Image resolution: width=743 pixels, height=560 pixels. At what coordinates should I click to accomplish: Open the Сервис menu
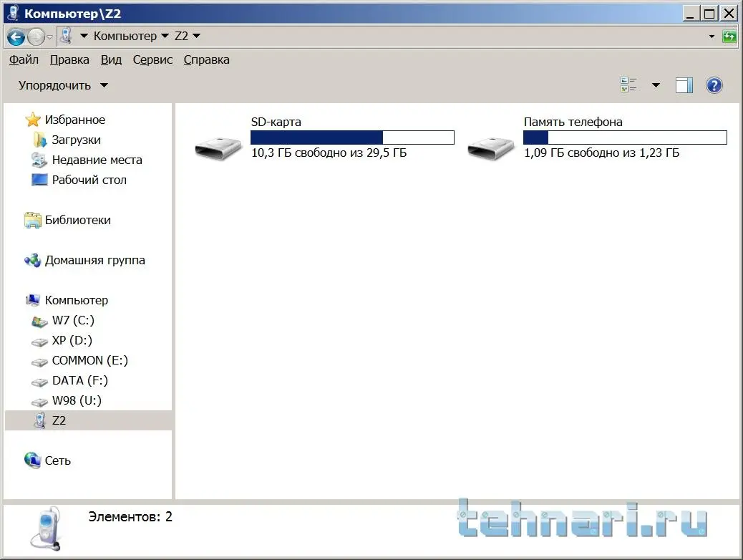(x=152, y=59)
